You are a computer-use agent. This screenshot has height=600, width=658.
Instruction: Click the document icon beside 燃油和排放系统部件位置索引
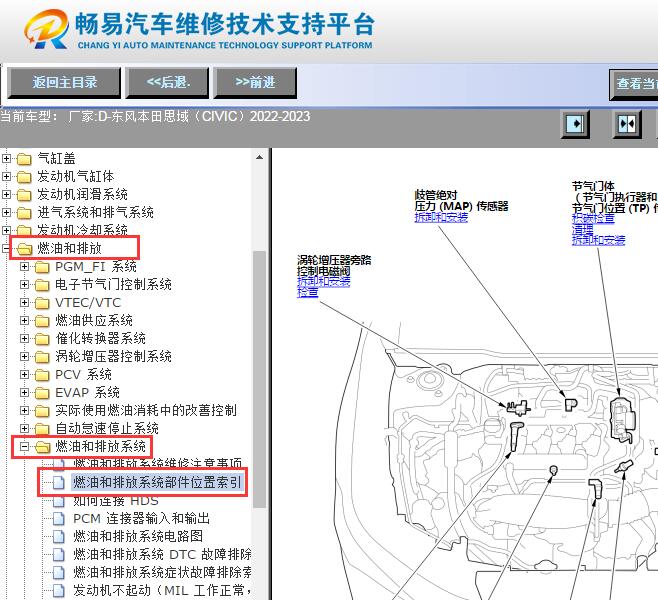coord(59,483)
